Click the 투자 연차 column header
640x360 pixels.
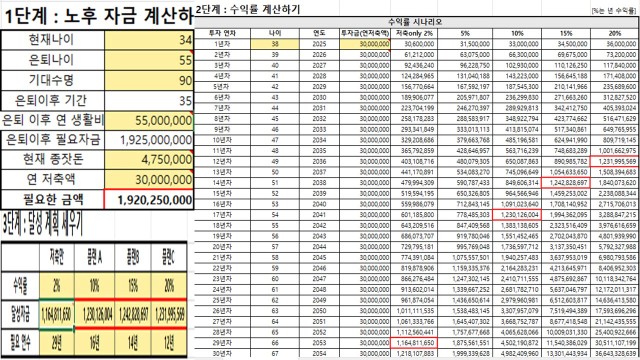pos(222,33)
